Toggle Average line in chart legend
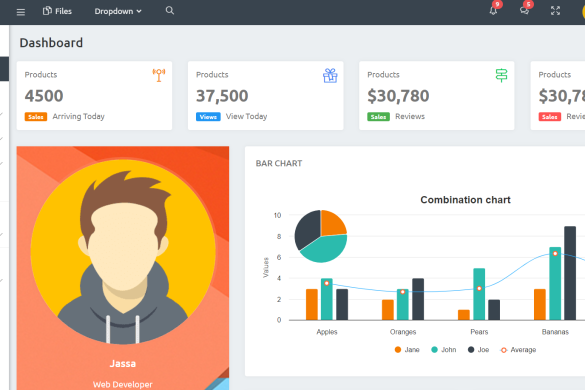This screenshot has width=585, height=390. [x=518, y=350]
